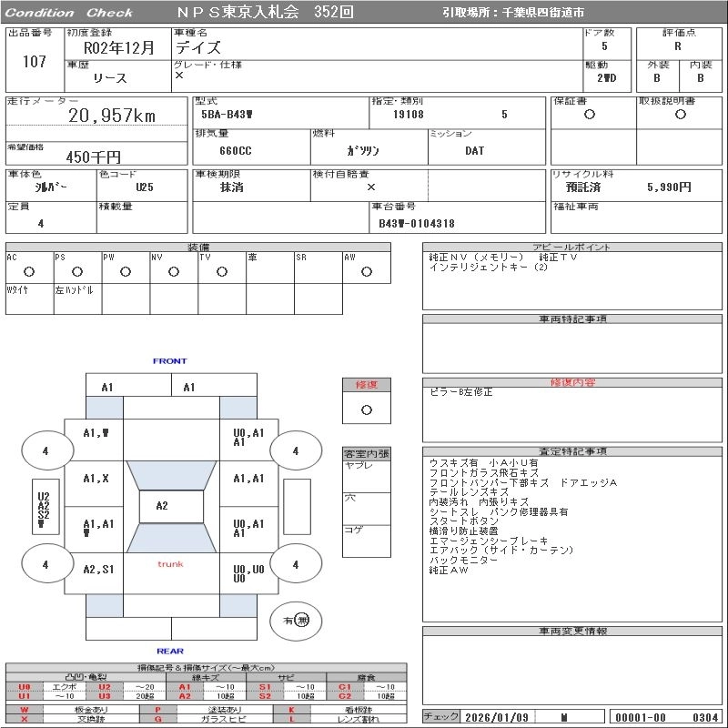Click the circle mark under AC equipment

coord(29,271)
